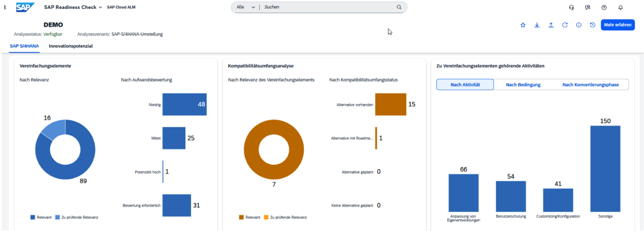Click the information icon
The height and width of the screenshot is (232, 644).
pos(579,25)
